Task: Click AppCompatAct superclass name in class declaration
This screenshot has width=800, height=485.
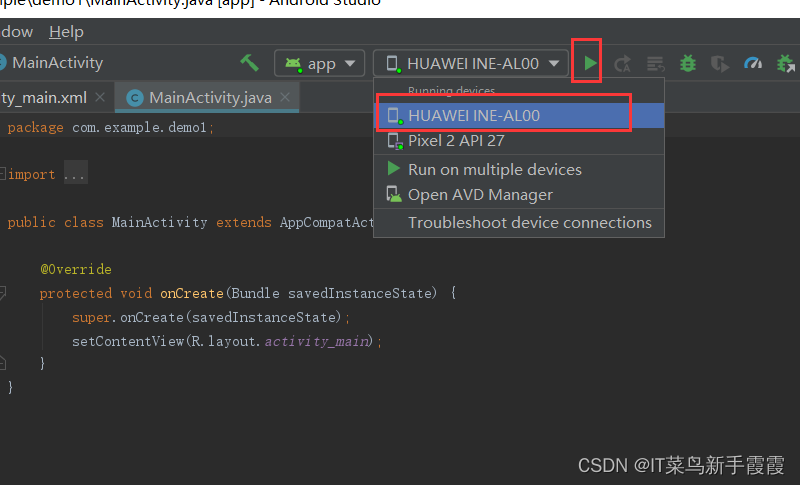Action: [x=327, y=223]
